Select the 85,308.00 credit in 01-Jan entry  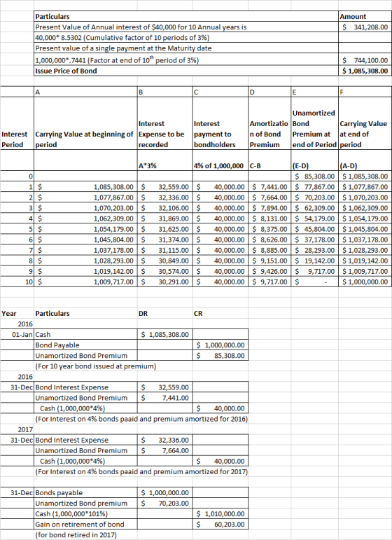[220, 355]
